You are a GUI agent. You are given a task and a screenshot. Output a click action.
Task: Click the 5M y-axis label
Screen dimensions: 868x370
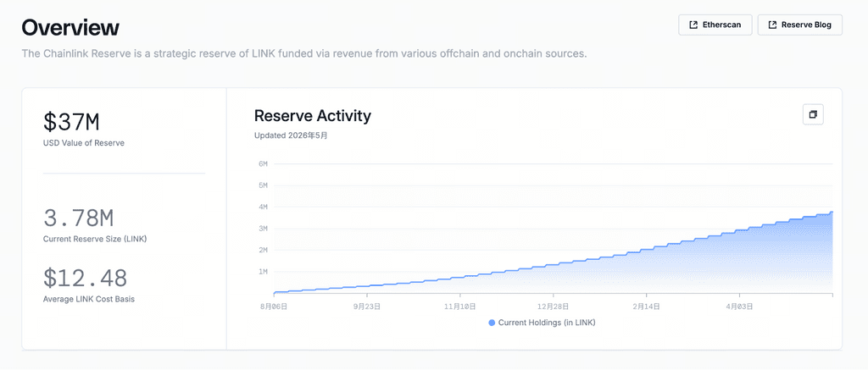tap(263, 185)
